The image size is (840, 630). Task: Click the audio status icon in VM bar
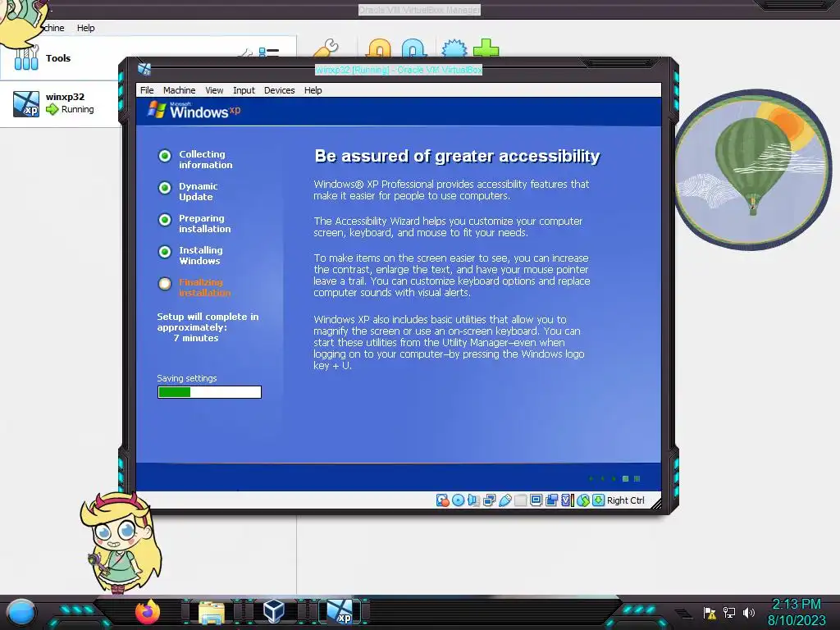473,500
